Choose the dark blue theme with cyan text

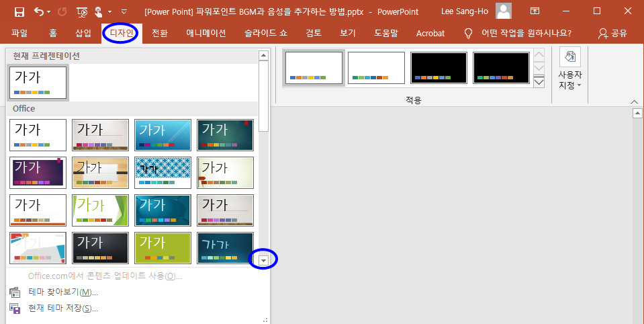coord(225,248)
